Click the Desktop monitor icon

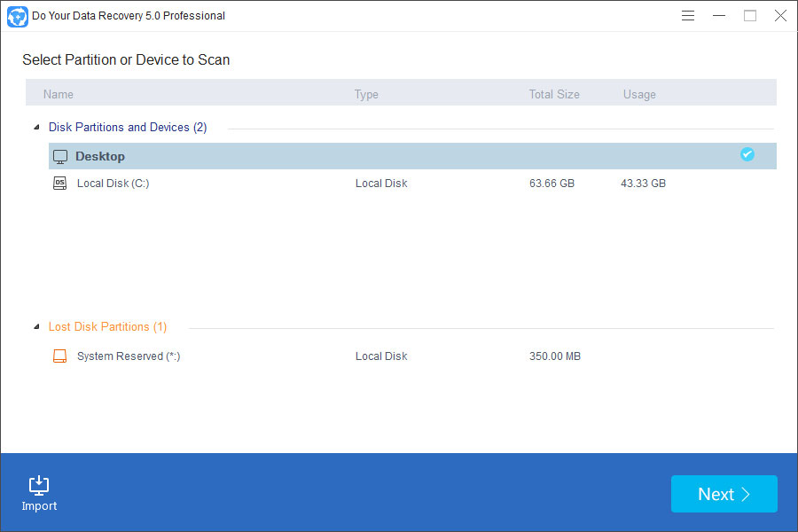point(60,157)
